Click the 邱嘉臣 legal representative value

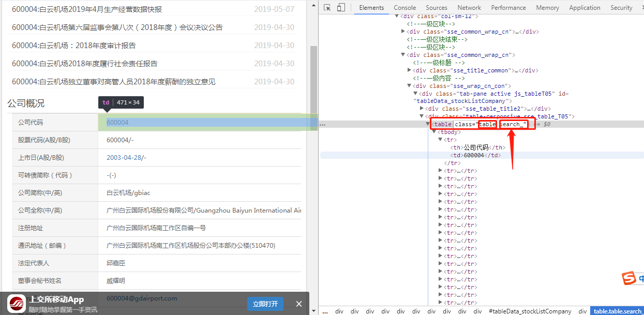coord(116,263)
